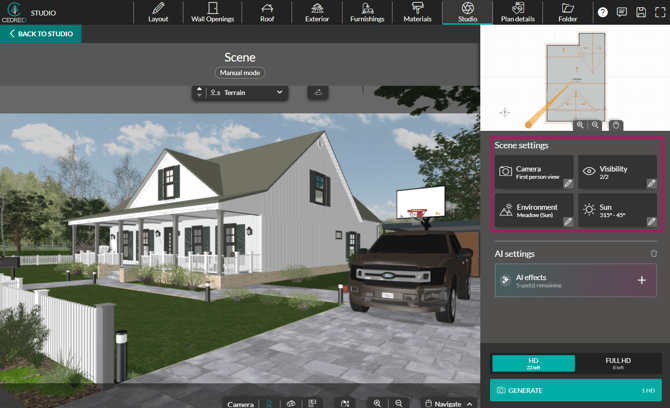Image resolution: width=670 pixels, height=408 pixels.
Task: Select the Materials tab
Action: click(417, 12)
